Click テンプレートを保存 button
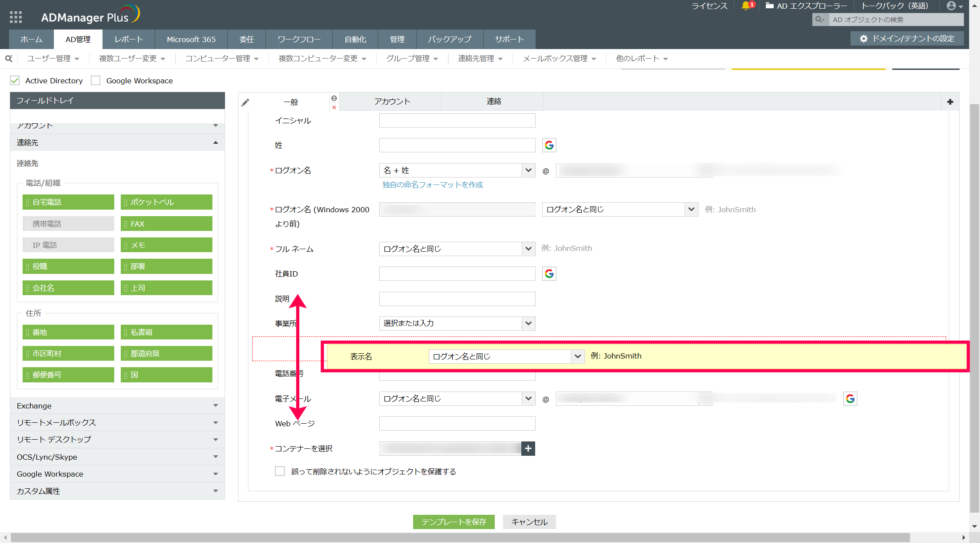The image size is (980, 543). coord(454,522)
